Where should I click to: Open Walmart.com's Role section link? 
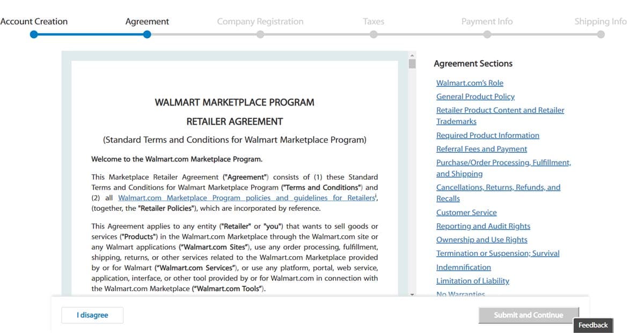tap(470, 83)
